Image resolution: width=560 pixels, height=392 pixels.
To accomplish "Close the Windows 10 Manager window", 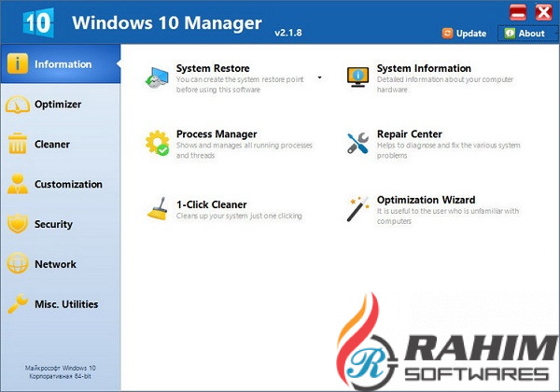I will click(x=543, y=12).
